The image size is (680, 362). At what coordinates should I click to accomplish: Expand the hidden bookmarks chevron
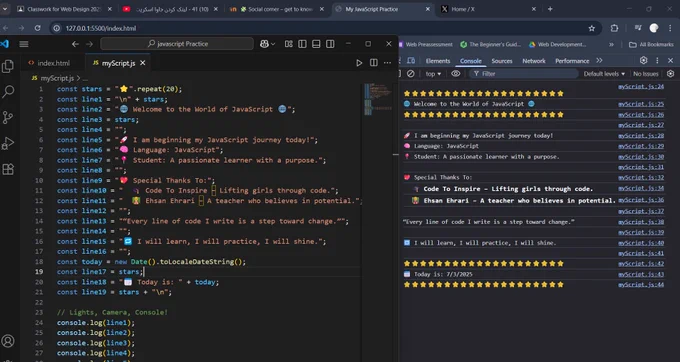pyautogui.click(x=611, y=44)
